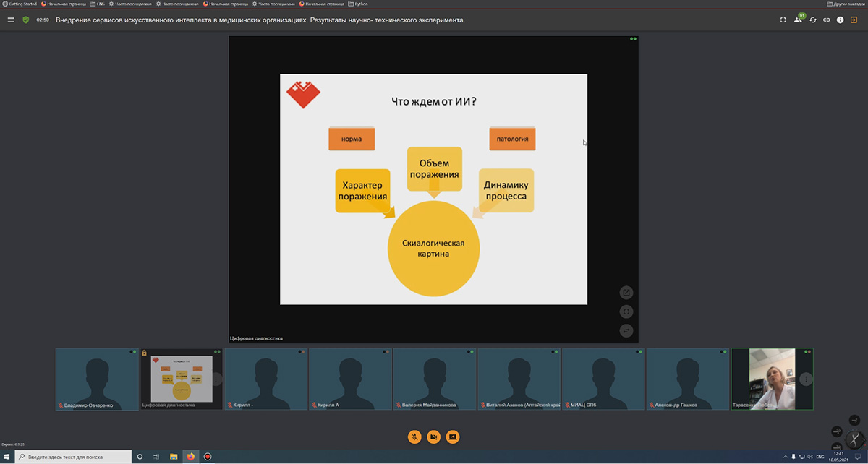The width and height of the screenshot is (868, 464).
Task: Open options menu on Тарасевич video tile
Action: (x=807, y=379)
